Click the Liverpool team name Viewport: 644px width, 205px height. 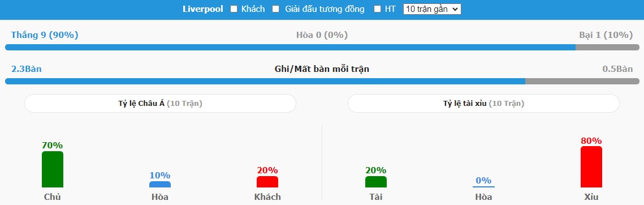(x=203, y=9)
